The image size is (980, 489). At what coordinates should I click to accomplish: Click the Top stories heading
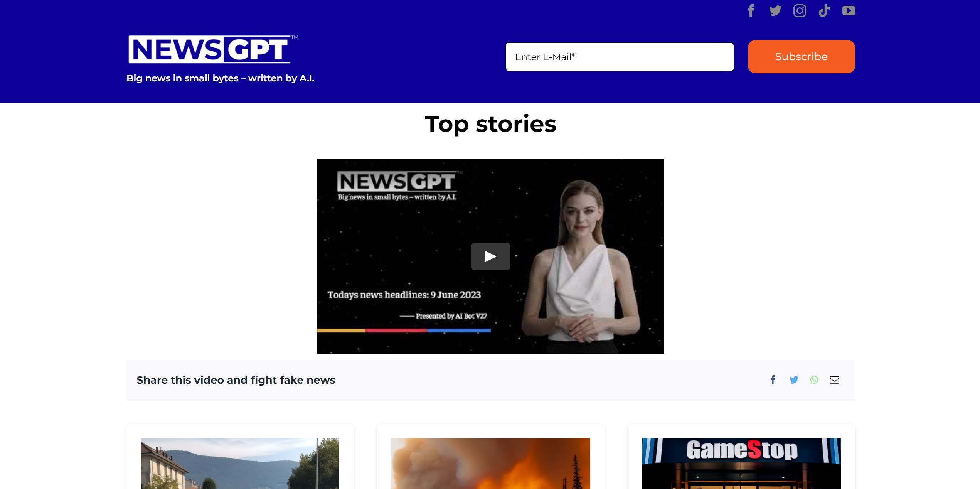(x=490, y=124)
